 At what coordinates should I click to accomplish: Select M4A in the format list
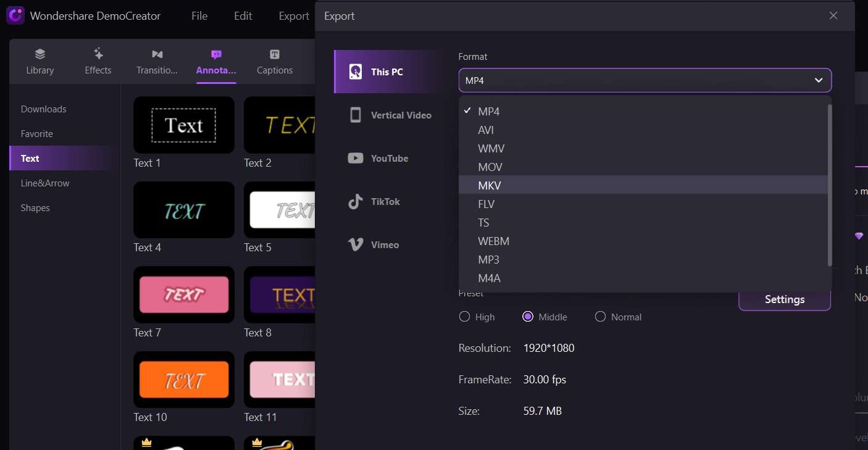[x=643, y=278]
